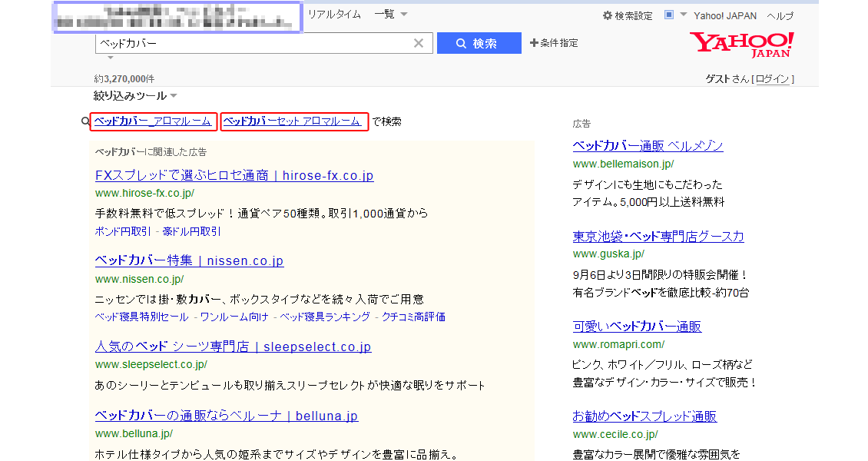Click the magnifier icon before related searches
868x461 pixels.
click(x=85, y=121)
